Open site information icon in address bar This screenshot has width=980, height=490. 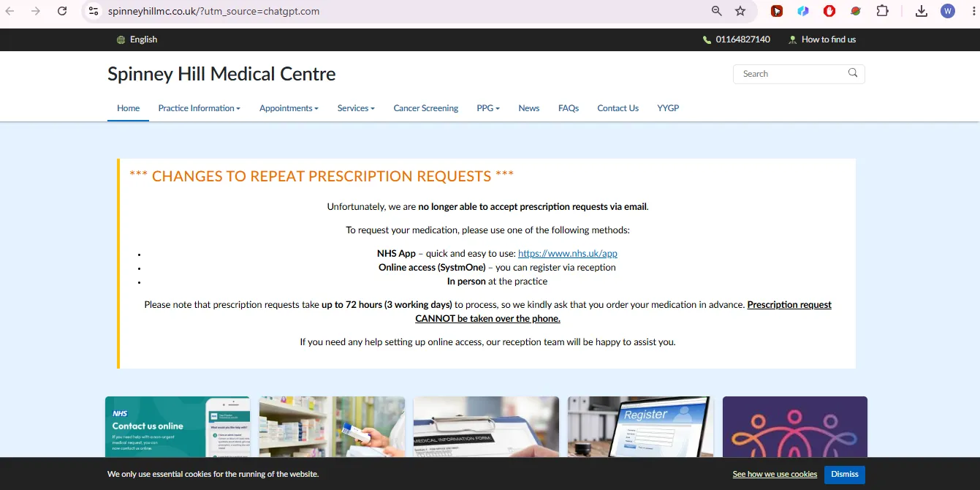pyautogui.click(x=93, y=11)
